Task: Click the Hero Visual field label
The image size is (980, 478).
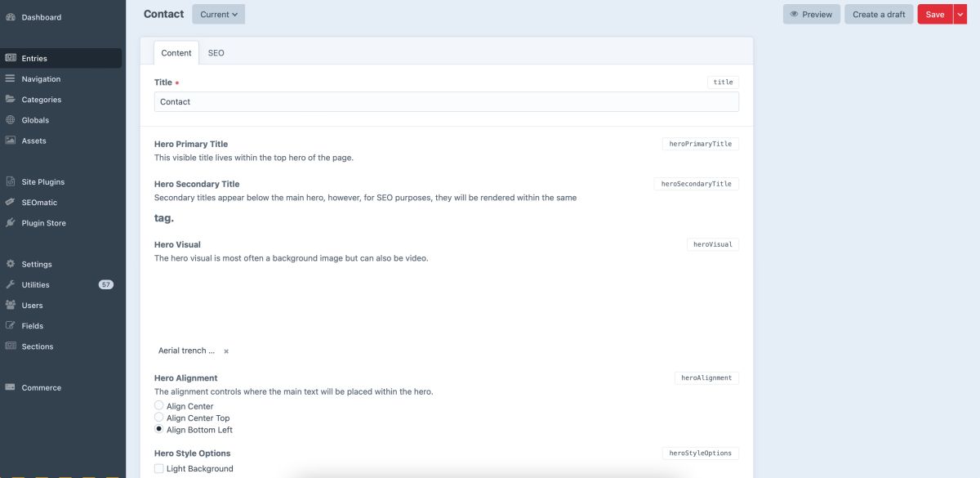Action: coord(177,244)
